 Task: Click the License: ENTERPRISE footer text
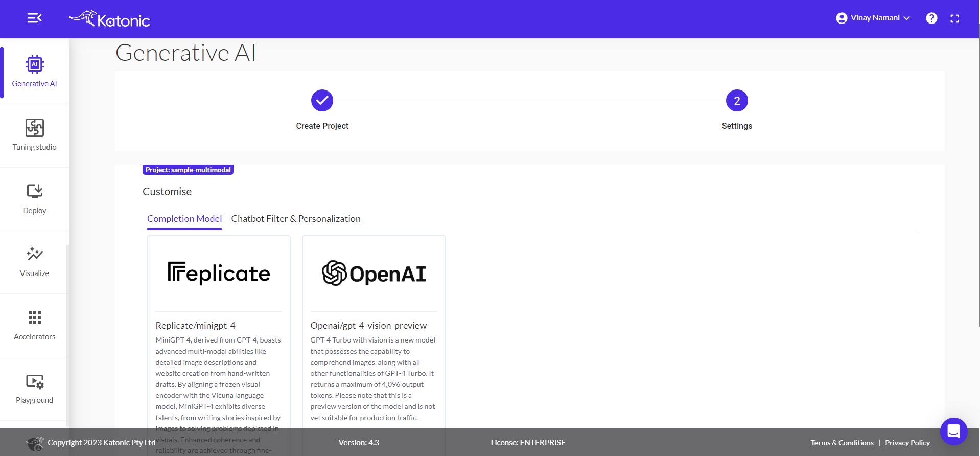click(528, 443)
